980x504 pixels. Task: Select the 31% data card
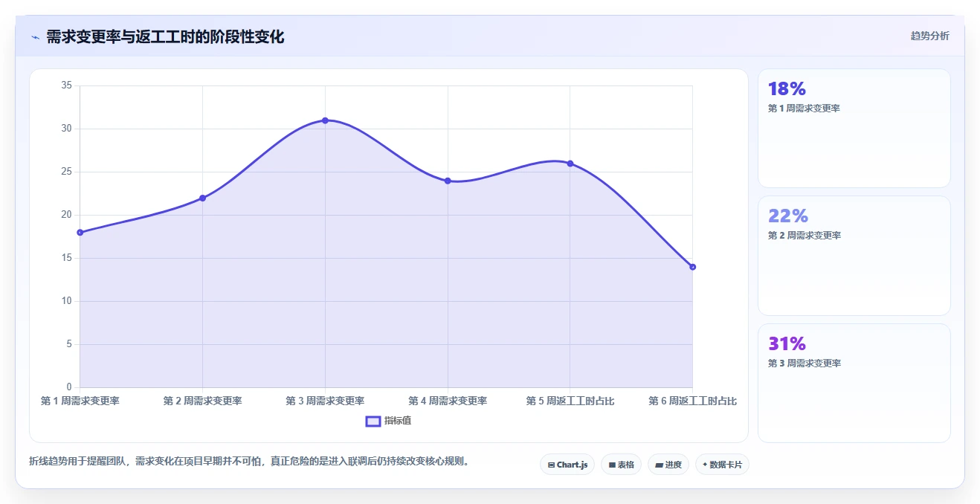[x=854, y=383]
